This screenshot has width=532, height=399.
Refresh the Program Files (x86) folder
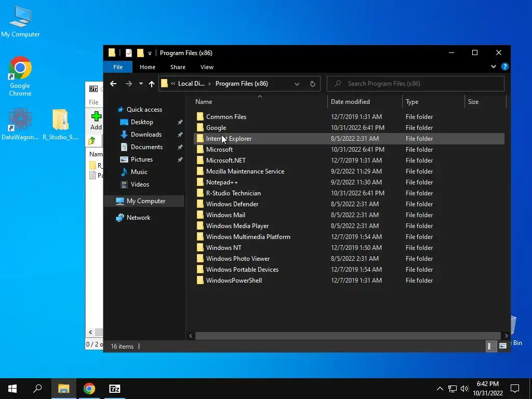tap(312, 84)
